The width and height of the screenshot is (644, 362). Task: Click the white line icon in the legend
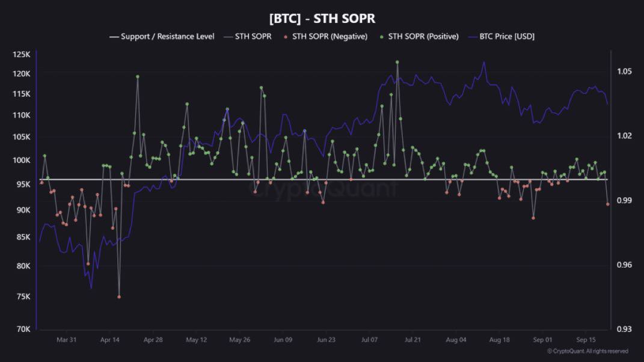point(114,37)
